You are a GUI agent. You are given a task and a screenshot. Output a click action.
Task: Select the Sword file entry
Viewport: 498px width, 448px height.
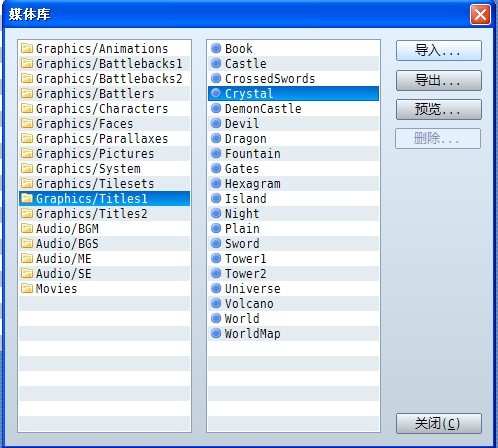293,243
